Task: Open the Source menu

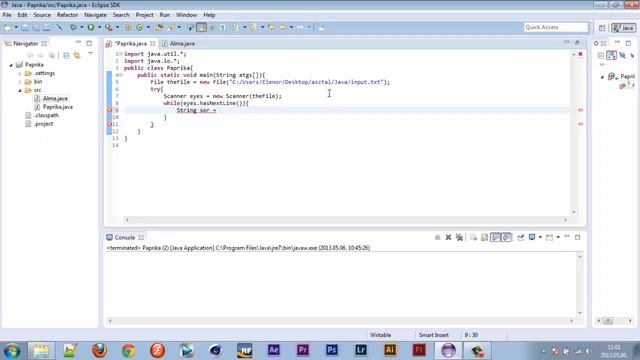Action: point(42,15)
